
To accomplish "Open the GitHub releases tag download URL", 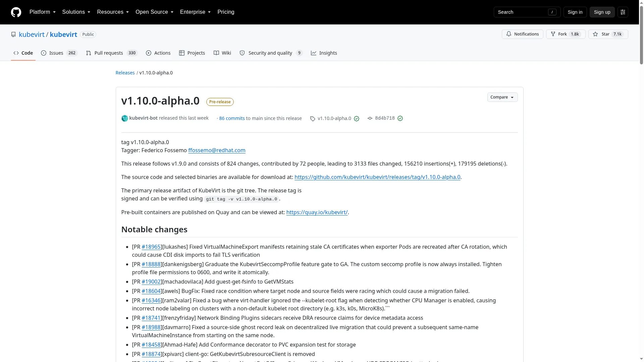I will [377, 177].
